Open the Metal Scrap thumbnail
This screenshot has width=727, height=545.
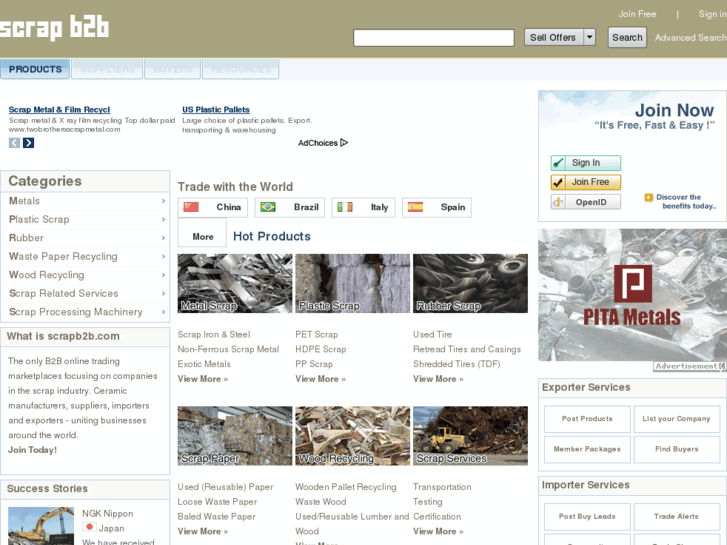pos(235,283)
